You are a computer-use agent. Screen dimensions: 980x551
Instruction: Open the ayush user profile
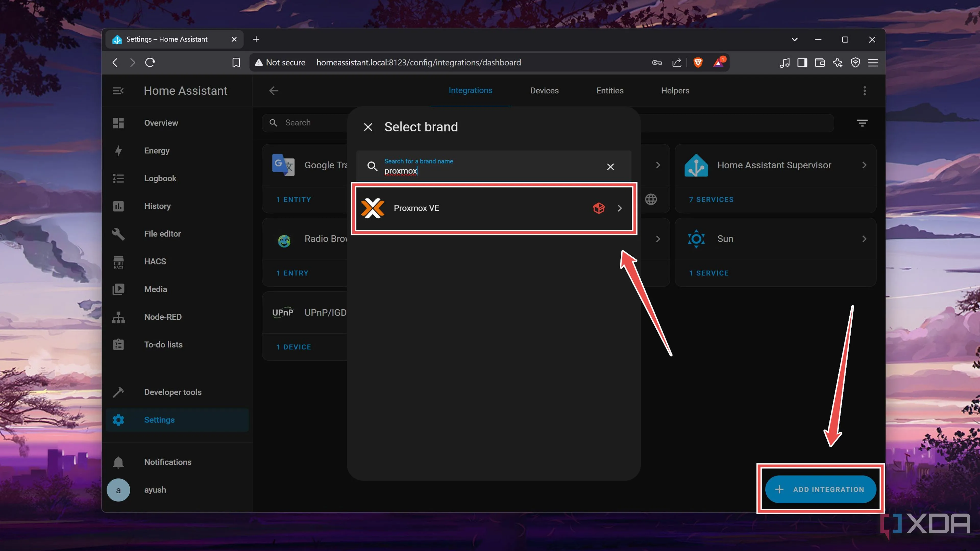tap(177, 490)
